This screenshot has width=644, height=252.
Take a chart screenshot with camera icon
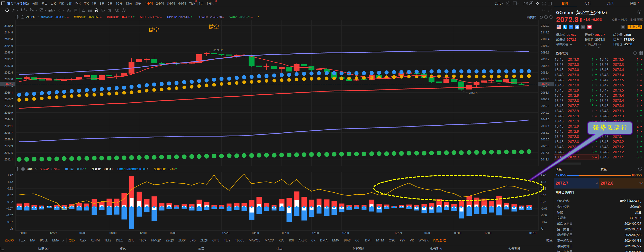525,3
